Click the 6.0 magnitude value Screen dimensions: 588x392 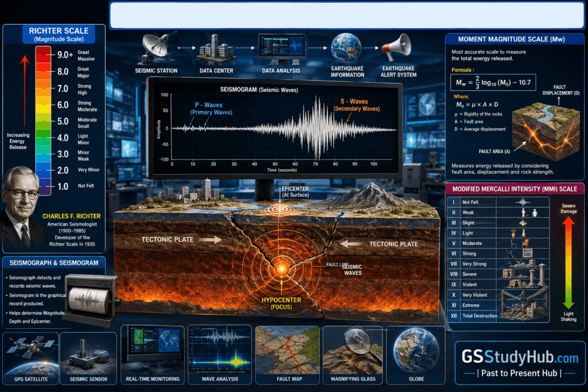click(x=63, y=105)
